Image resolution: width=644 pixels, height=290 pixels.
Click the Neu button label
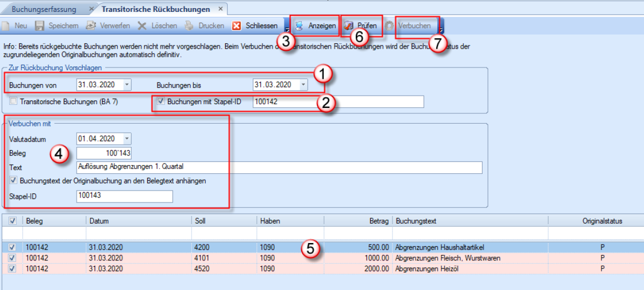pyautogui.click(x=21, y=26)
